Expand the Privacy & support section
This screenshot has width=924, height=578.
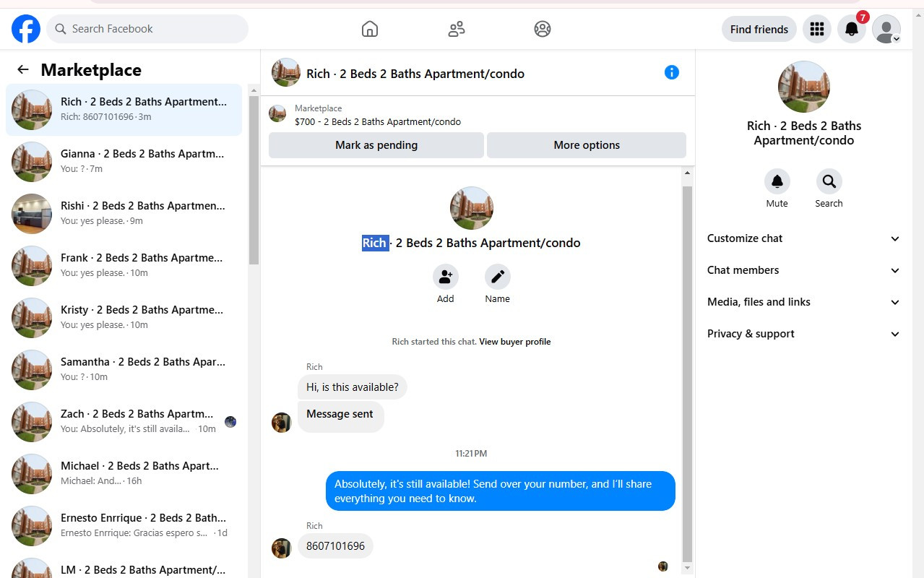coord(803,334)
